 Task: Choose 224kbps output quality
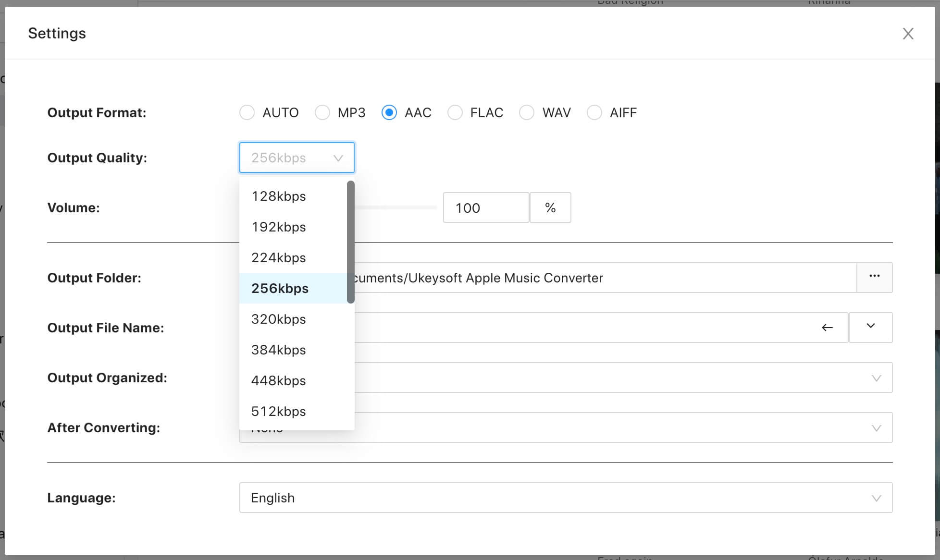click(277, 256)
